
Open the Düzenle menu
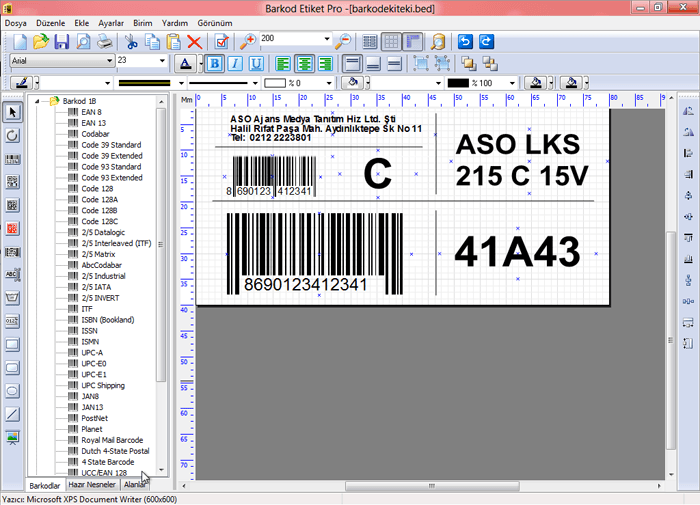click(50, 23)
